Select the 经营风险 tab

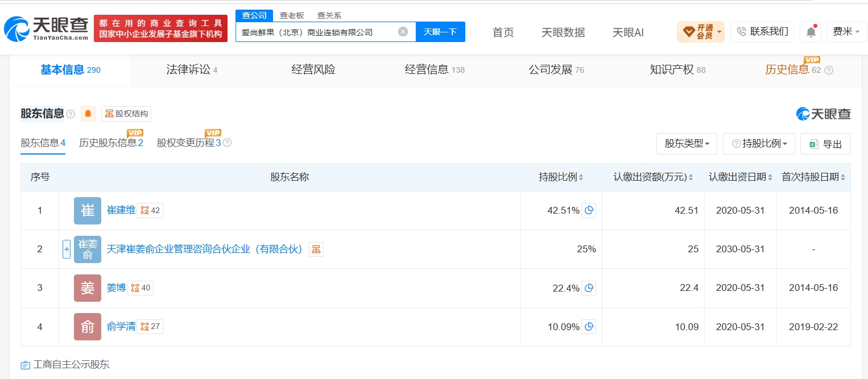point(313,70)
